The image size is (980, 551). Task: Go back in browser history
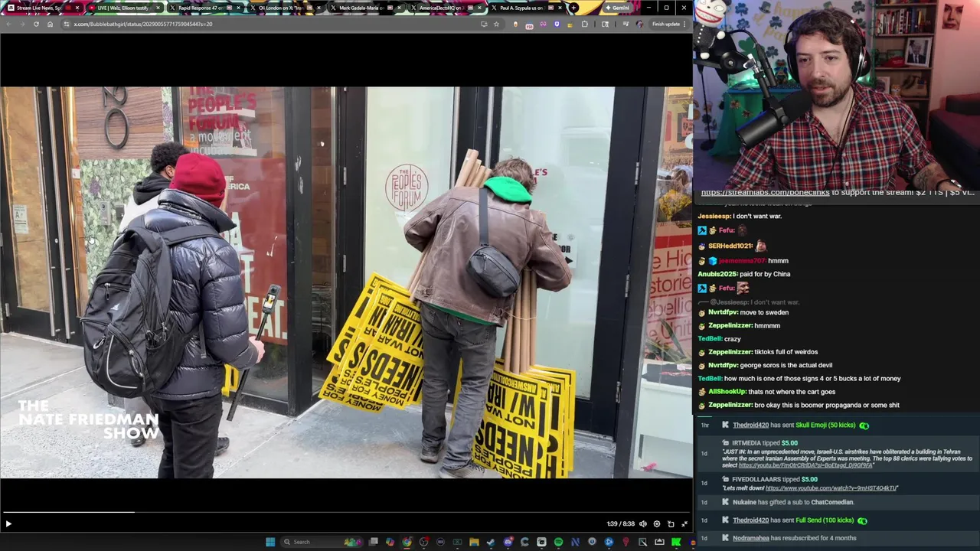[8, 24]
